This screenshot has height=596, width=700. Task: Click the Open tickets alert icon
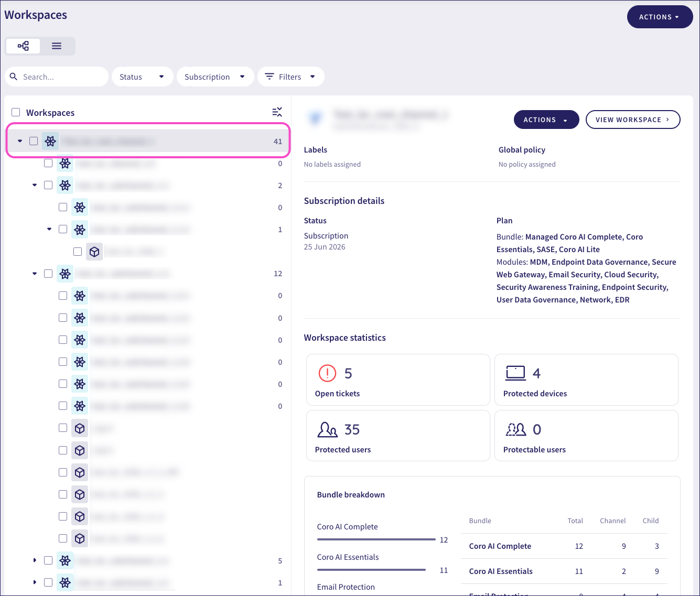(327, 373)
